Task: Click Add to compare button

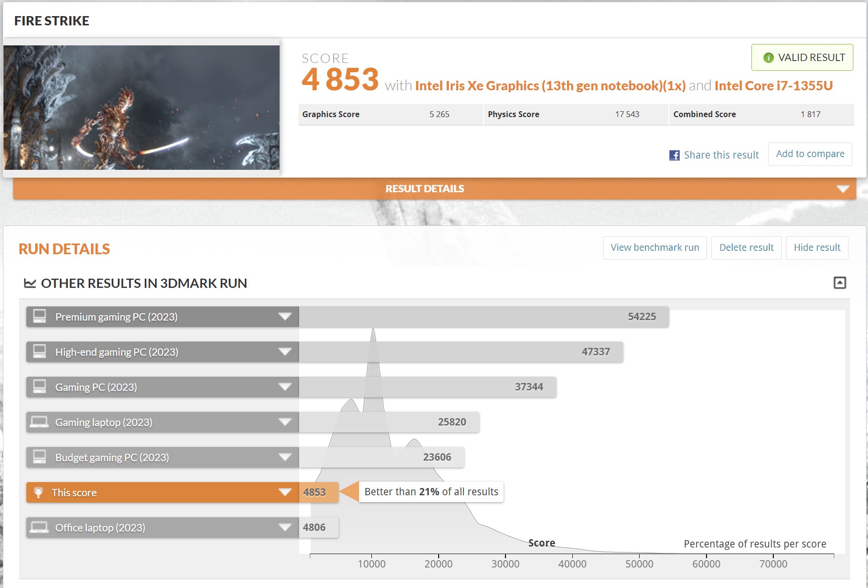Action: tap(810, 154)
